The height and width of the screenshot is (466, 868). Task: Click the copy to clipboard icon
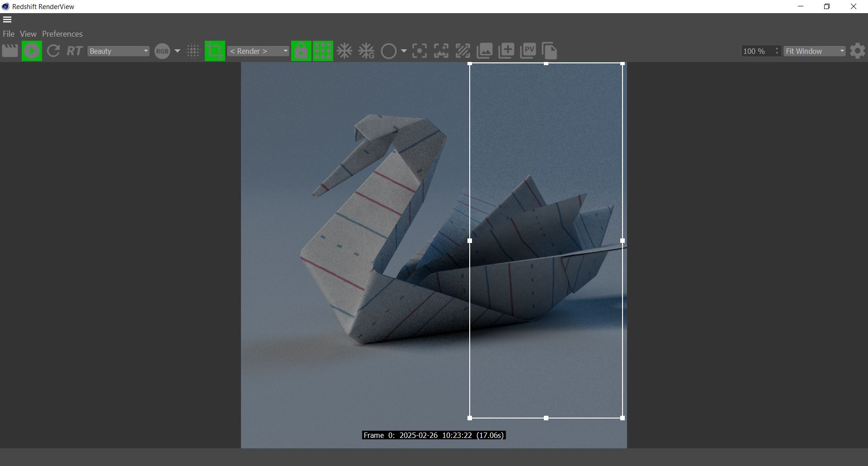coord(549,51)
